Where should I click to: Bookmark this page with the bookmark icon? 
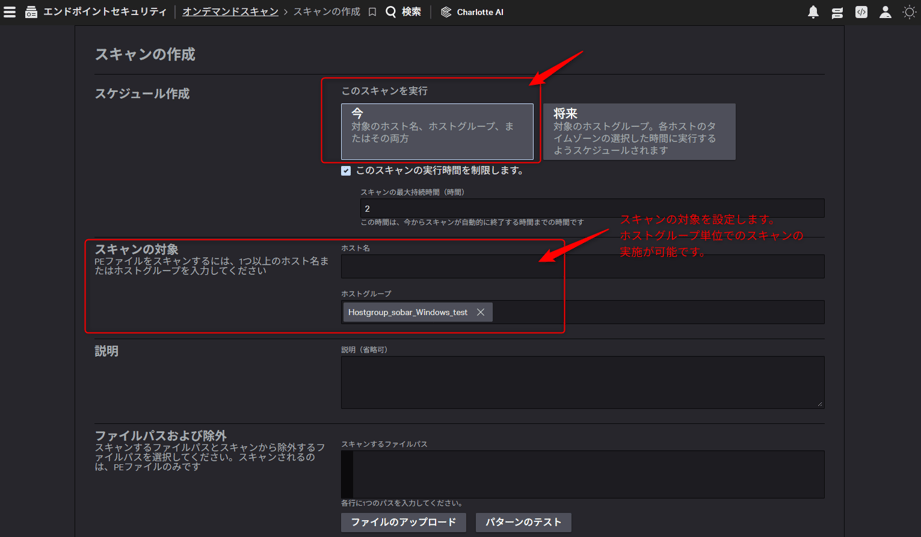pyautogui.click(x=372, y=12)
